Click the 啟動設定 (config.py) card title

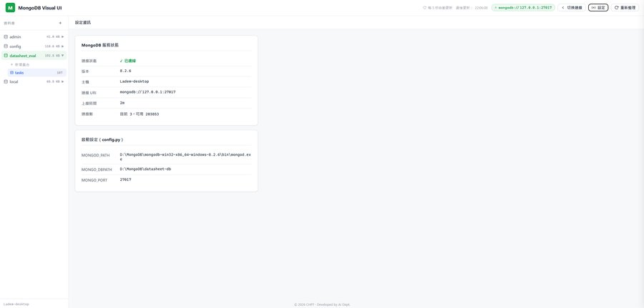pos(102,139)
